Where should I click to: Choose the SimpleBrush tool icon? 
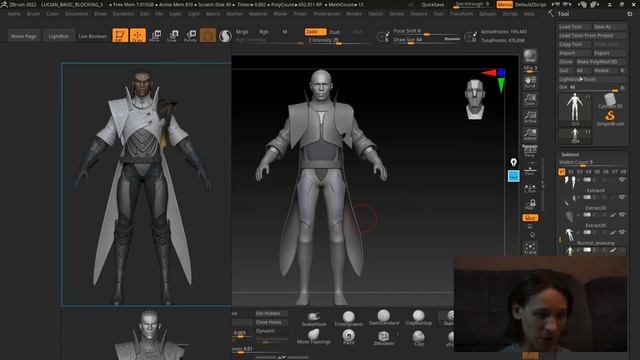pyautogui.click(x=610, y=118)
